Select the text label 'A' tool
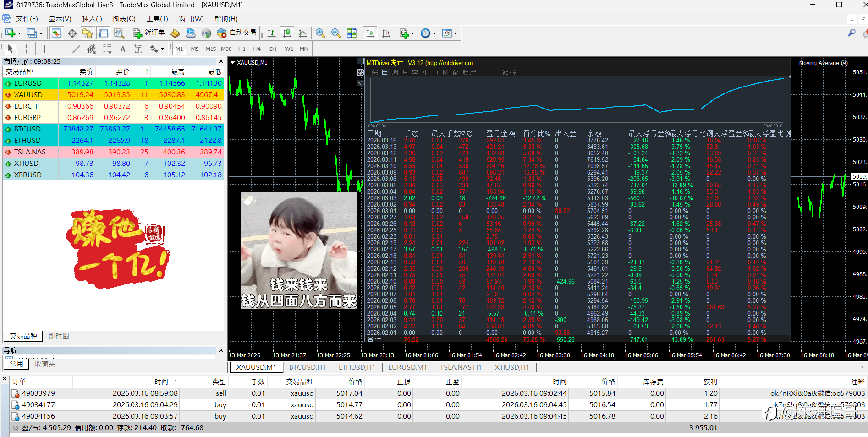 [x=122, y=49]
